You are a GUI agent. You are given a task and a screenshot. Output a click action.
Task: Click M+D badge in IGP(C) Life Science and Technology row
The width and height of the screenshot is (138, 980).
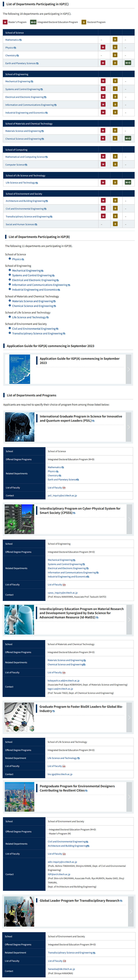[128, 183]
